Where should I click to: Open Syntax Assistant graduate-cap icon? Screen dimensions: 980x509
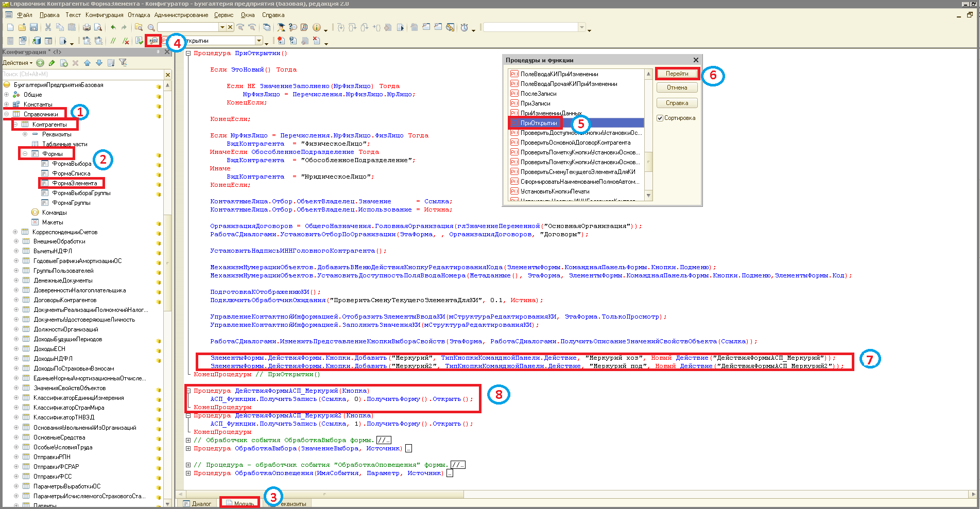(x=281, y=27)
